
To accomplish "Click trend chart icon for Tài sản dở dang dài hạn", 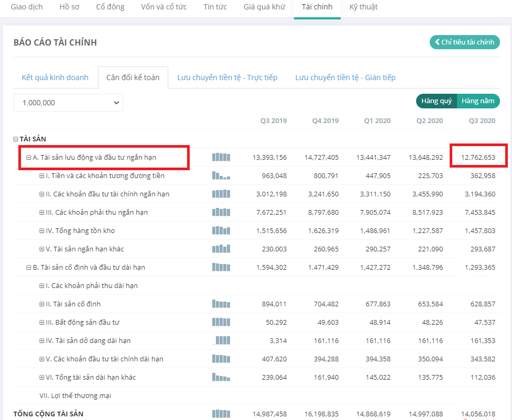I will pos(221,340).
